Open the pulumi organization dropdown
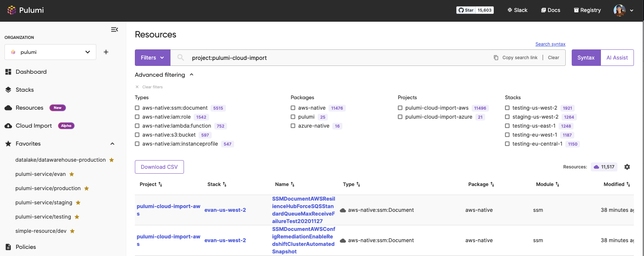This screenshot has height=256, width=644. [50, 52]
